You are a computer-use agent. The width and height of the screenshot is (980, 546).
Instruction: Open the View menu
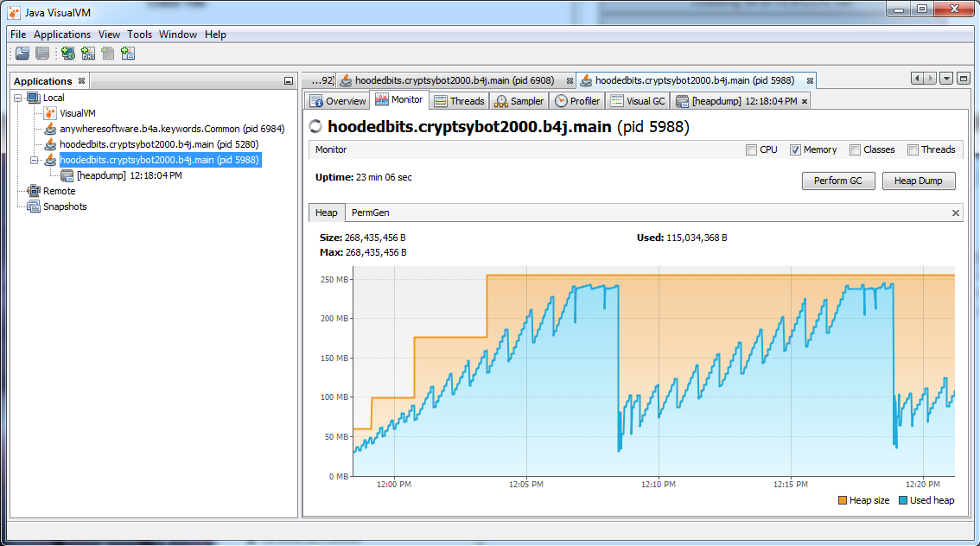tap(109, 35)
